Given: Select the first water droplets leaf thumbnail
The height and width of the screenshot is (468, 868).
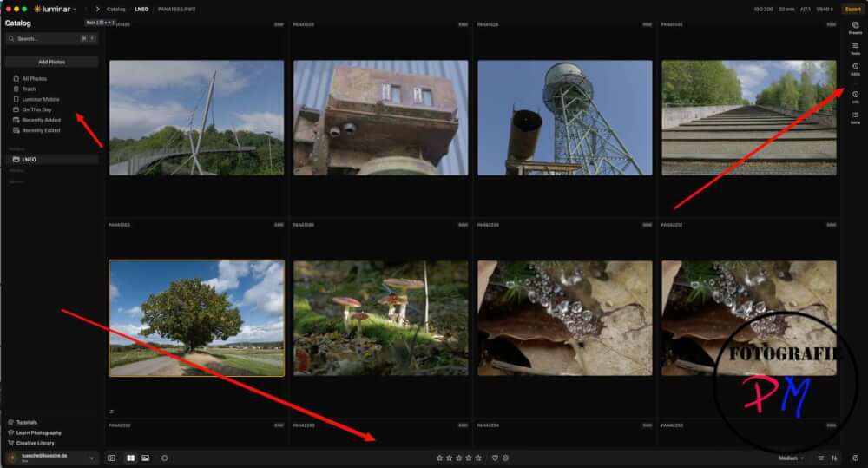Looking at the screenshot, I should click(565, 319).
